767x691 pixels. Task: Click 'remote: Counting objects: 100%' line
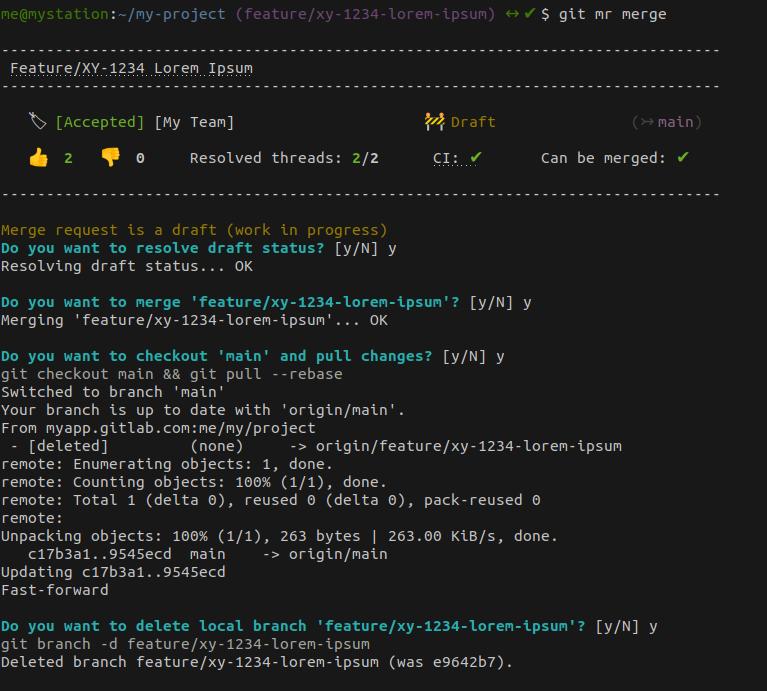tap(194, 482)
